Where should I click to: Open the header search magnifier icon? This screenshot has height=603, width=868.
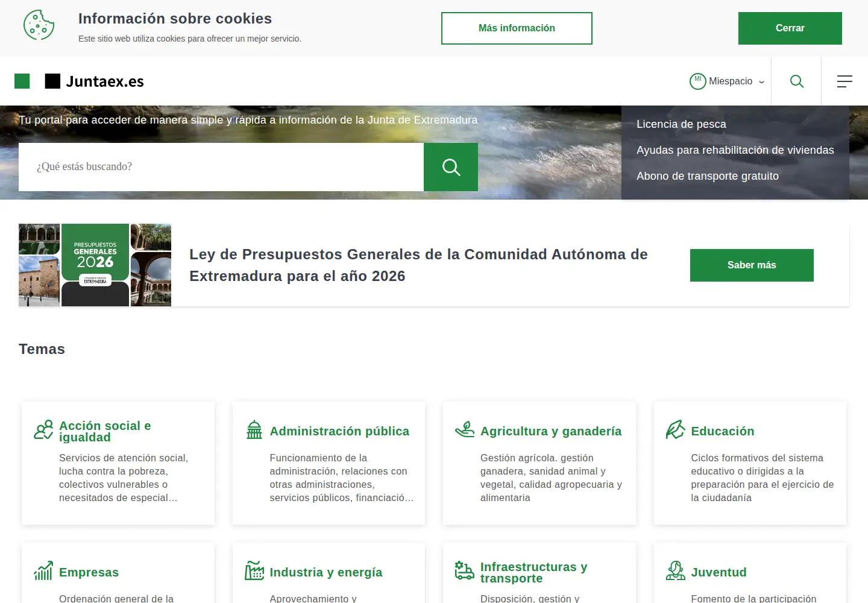[796, 81]
